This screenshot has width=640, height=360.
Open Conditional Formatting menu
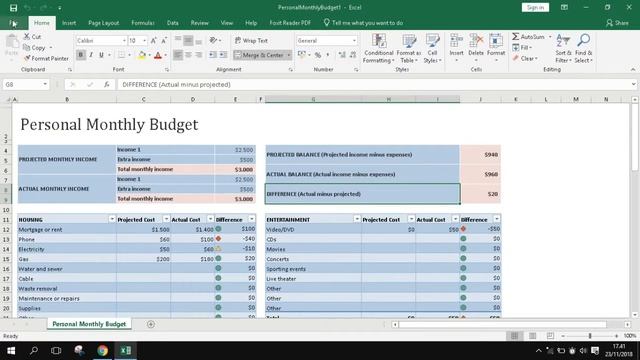pyautogui.click(x=379, y=49)
